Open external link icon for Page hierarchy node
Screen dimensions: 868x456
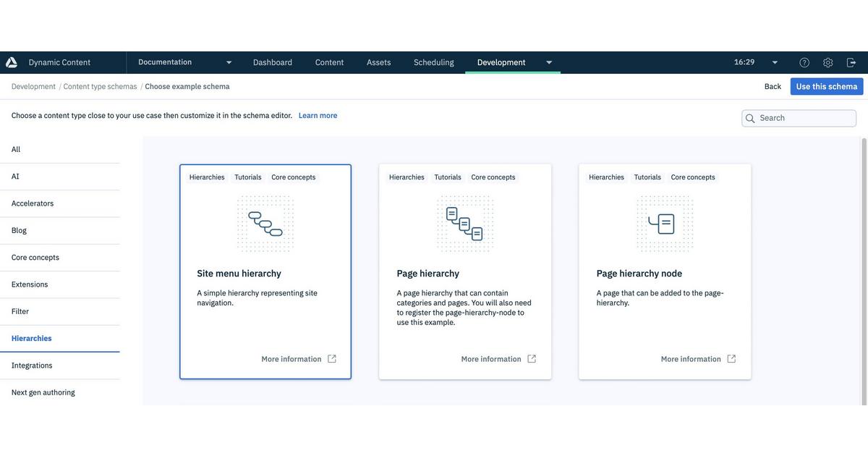[731, 359]
